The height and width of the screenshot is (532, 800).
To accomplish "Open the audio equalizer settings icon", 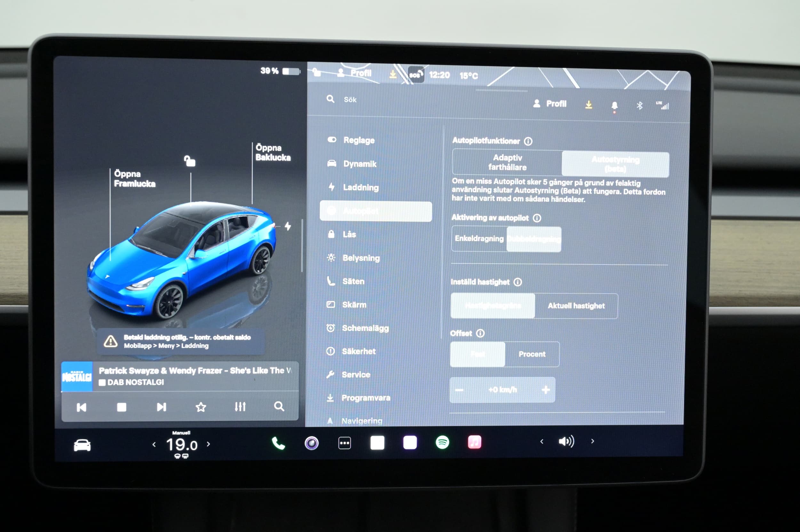I will (240, 407).
